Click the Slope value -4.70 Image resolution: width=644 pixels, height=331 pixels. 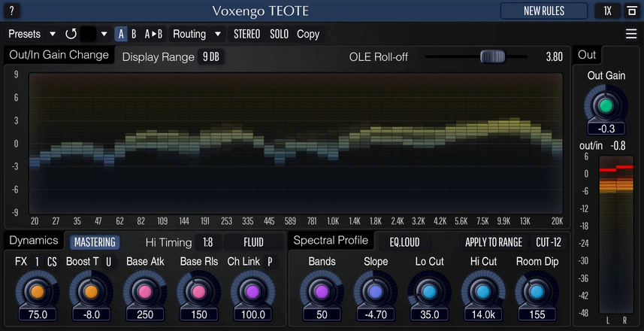(376, 315)
